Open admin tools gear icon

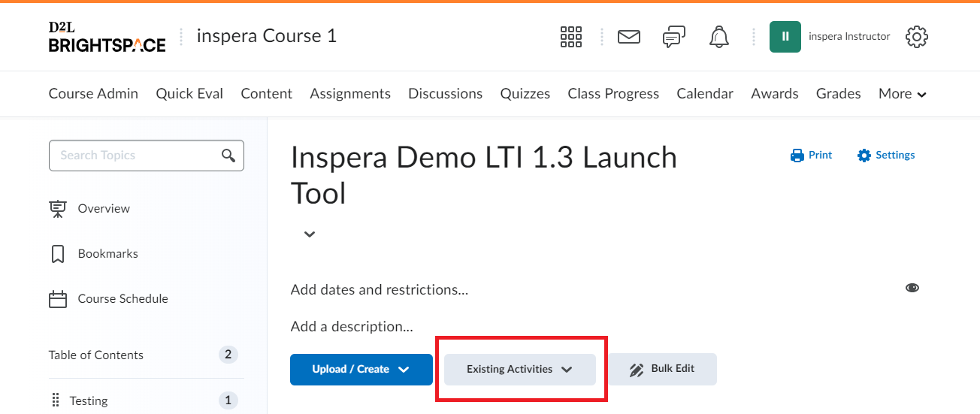click(917, 36)
